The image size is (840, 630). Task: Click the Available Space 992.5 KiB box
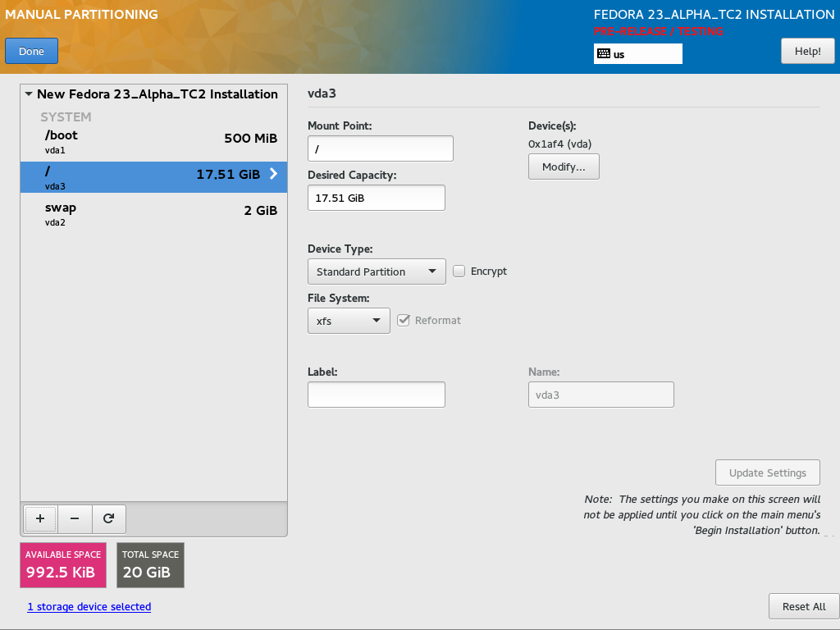pos(63,565)
